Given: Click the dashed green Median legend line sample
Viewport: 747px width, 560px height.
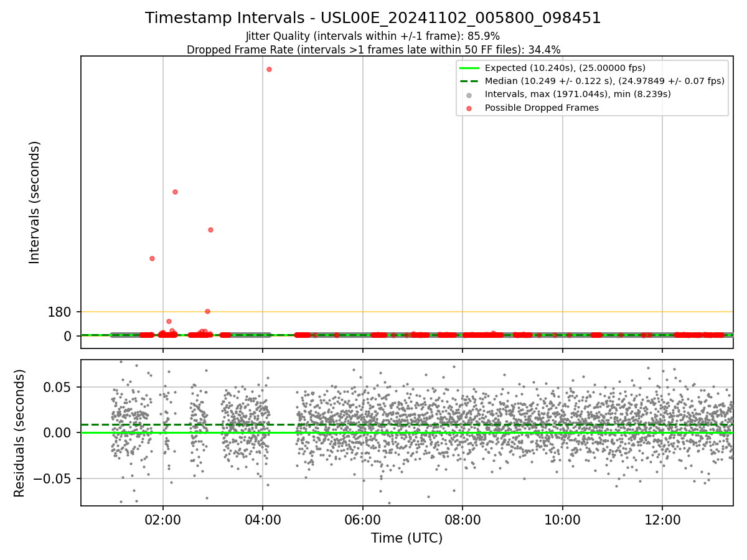Looking at the screenshot, I should tap(469, 81).
